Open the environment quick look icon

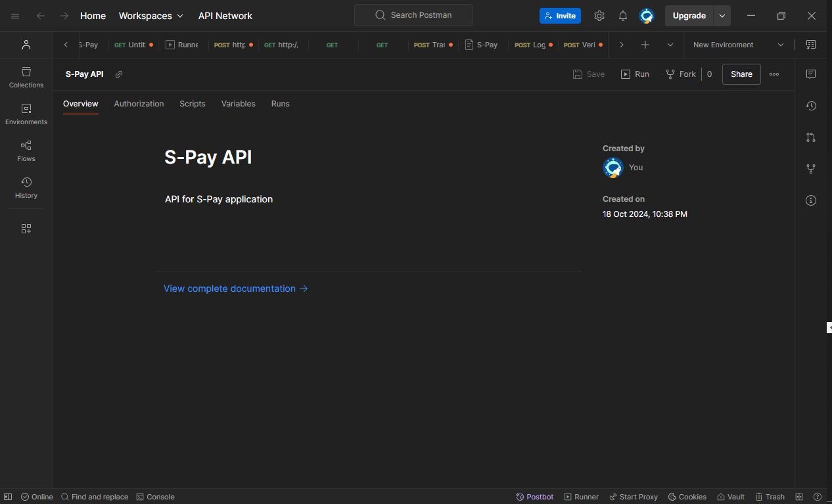tap(811, 45)
